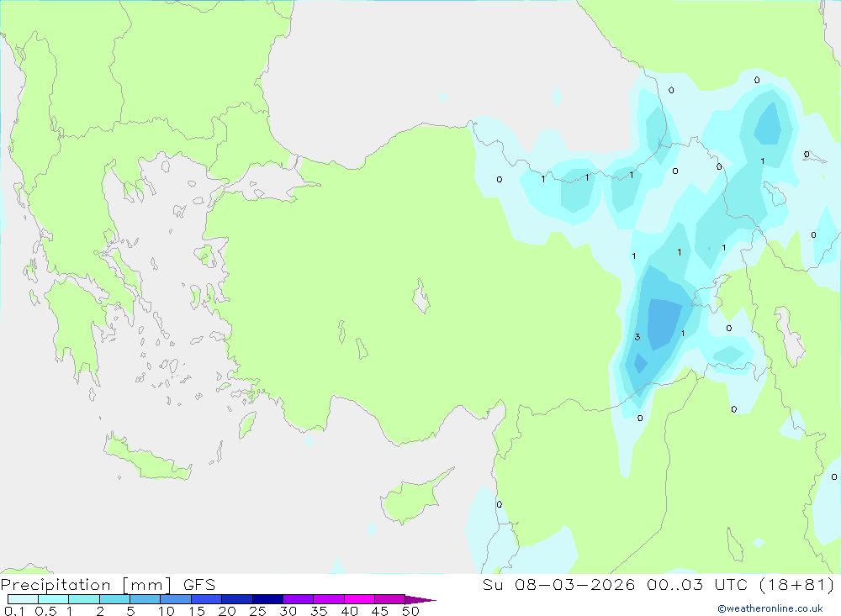This screenshot has width=841, height=616.
Task: Click the "(18+81)" forecast run text
Action: point(797,585)
